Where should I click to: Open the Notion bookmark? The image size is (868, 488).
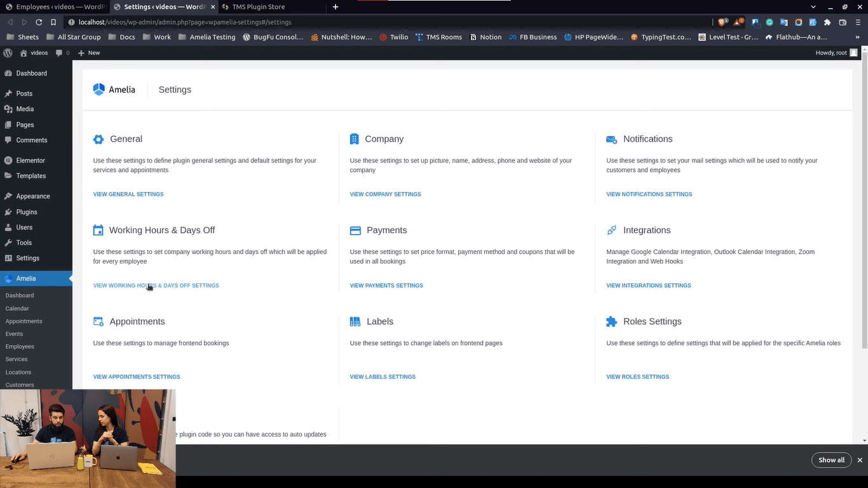click(x=485, y=37)
